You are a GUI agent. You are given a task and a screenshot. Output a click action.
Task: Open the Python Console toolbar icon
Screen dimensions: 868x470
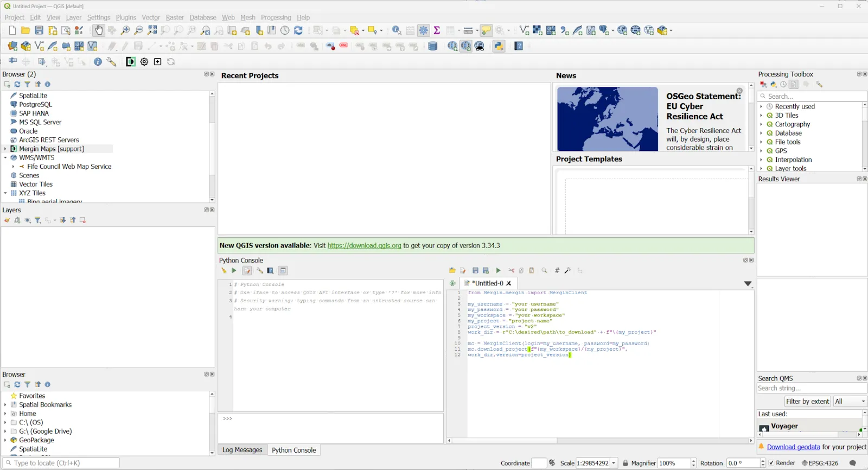[x=499, y=46]
